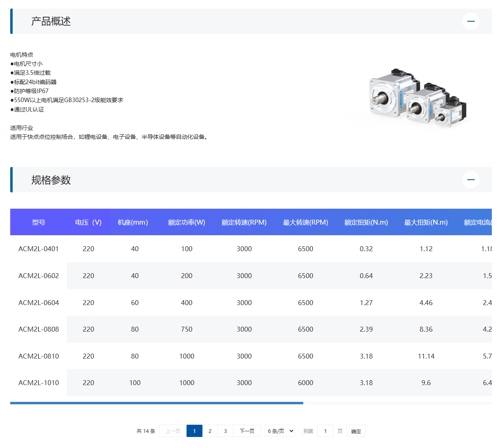Select the ACM2L-0401 model row

point(38,248)
